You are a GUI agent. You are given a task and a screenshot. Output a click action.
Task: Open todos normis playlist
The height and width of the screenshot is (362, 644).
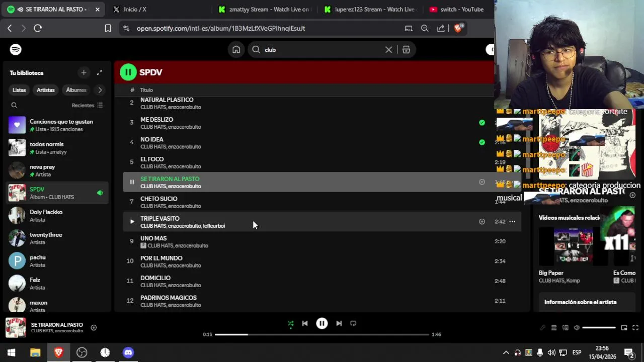pos(57,148)
